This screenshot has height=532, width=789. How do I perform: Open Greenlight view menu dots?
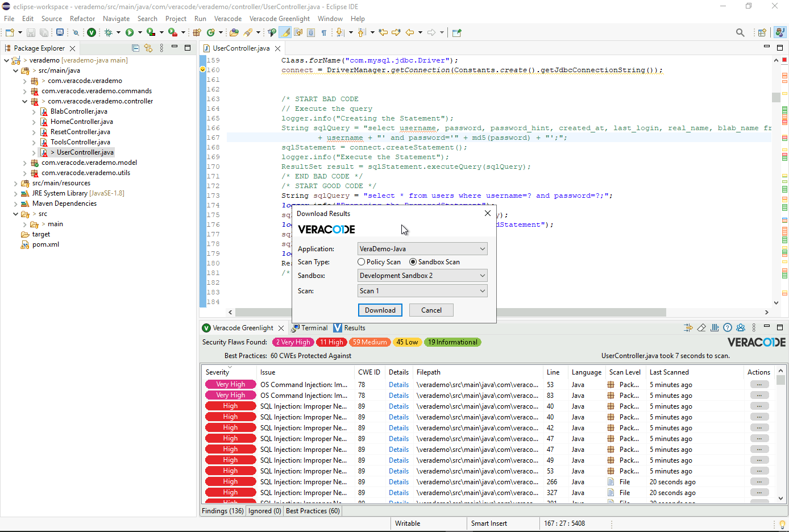(754, 328)
